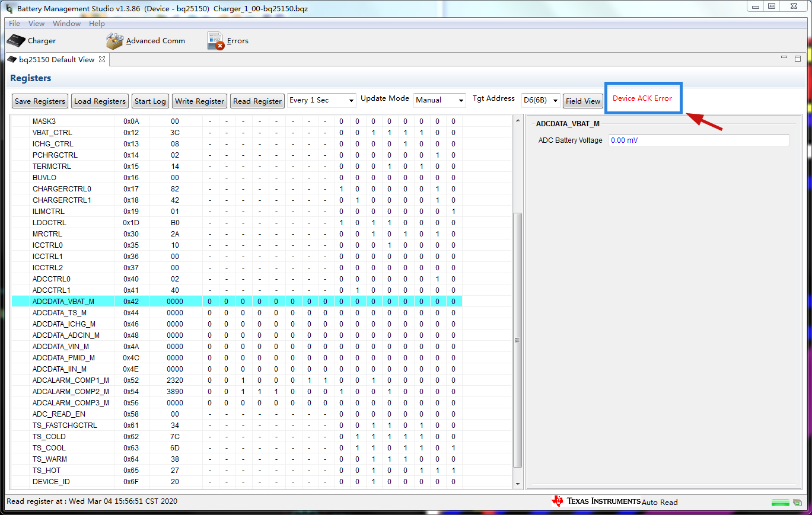Select the TS_WARM register name

tap(49, 459)
